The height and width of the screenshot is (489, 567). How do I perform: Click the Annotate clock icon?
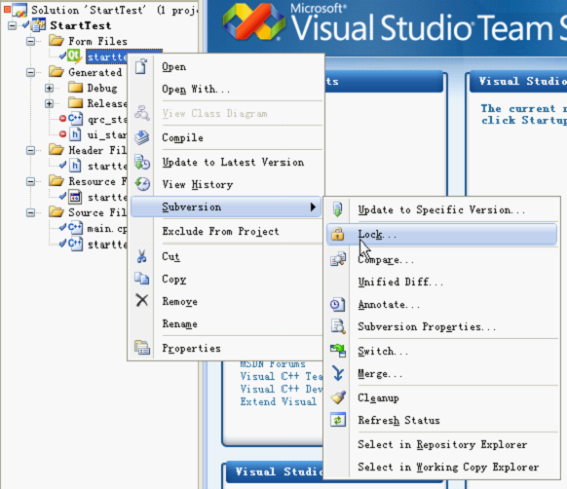click(338, 305)
